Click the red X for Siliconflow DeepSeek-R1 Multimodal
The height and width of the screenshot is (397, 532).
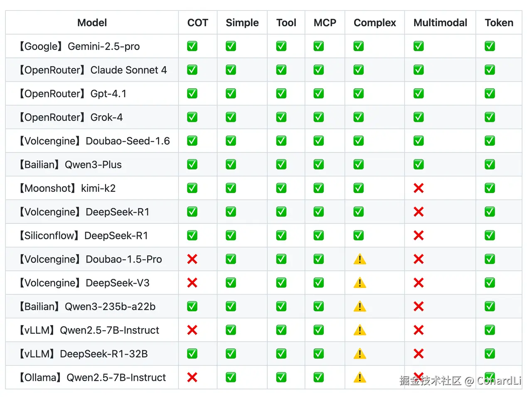pyautogui.click(x=419, y=236)
